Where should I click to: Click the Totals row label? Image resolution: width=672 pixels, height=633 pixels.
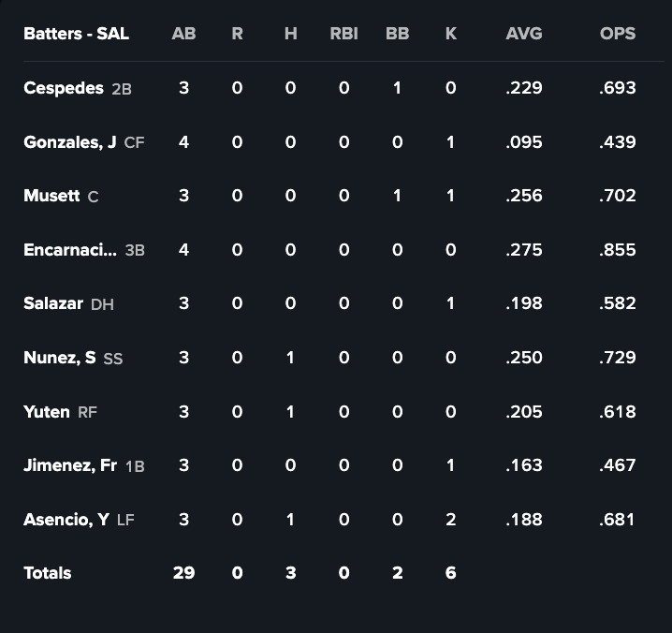[x=48, y=573]
